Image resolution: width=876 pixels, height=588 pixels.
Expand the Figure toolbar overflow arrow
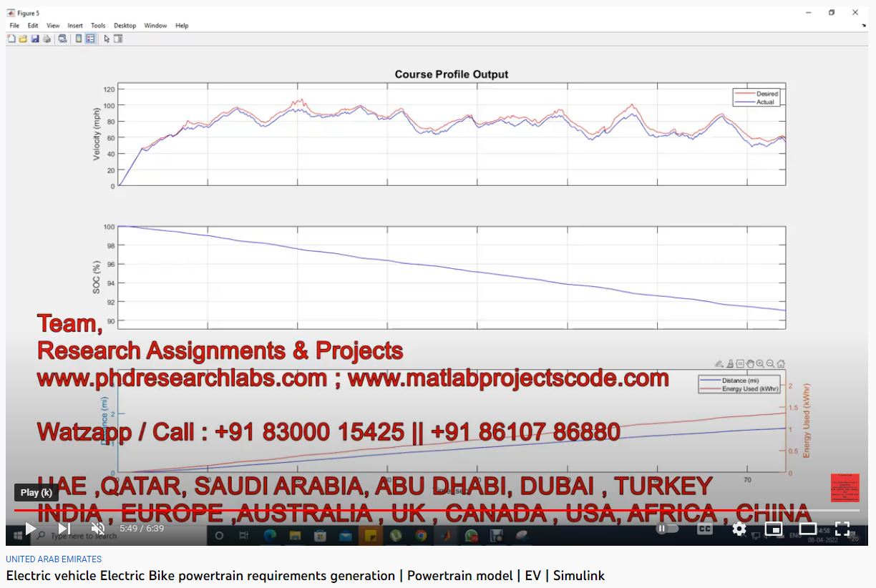[864, 26]
